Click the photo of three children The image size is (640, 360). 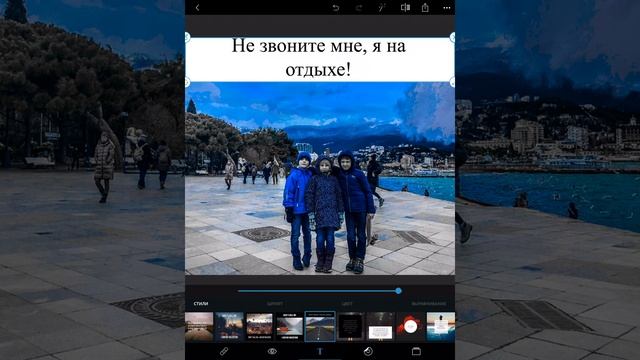coord(320,178)
